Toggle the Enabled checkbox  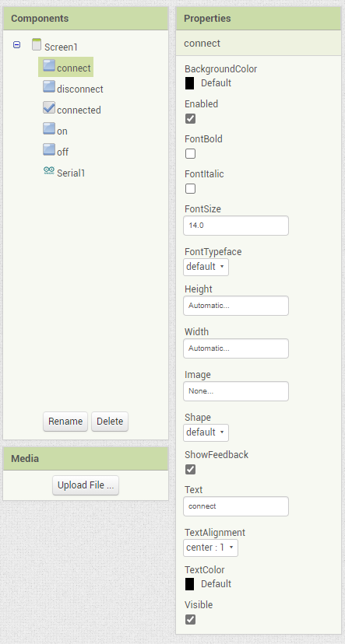tap(190, 119)
